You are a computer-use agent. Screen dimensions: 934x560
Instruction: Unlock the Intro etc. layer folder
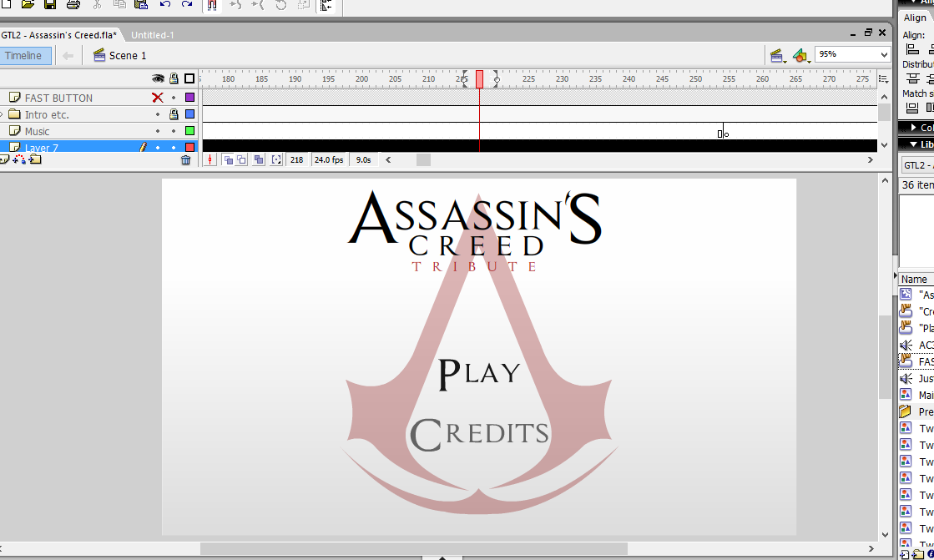174,114
